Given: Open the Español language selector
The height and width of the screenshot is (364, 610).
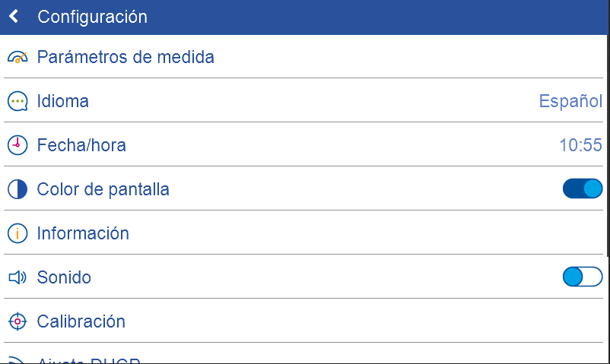Looking at the screenshot, I should tap(570, 101).
